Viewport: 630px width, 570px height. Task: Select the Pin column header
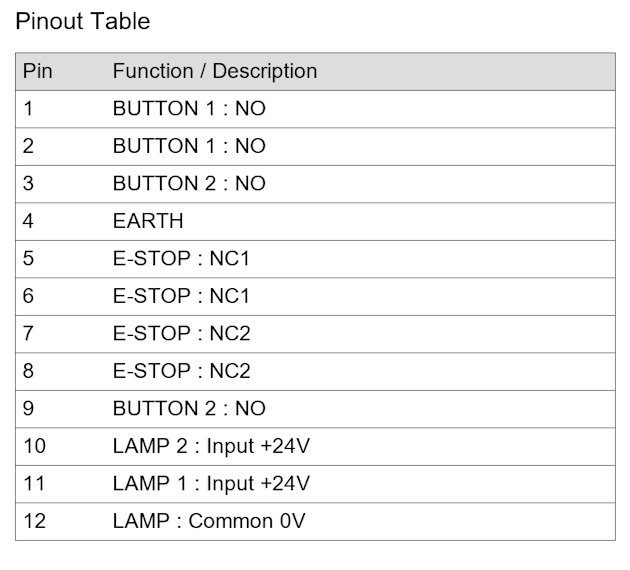37,71
